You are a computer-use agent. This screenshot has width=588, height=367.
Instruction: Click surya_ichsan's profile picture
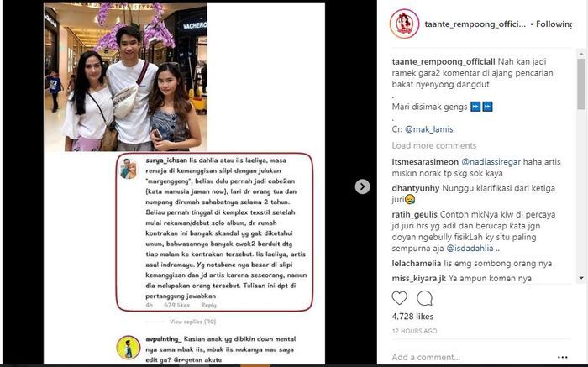pyautogui.click(x=129, y=168)
